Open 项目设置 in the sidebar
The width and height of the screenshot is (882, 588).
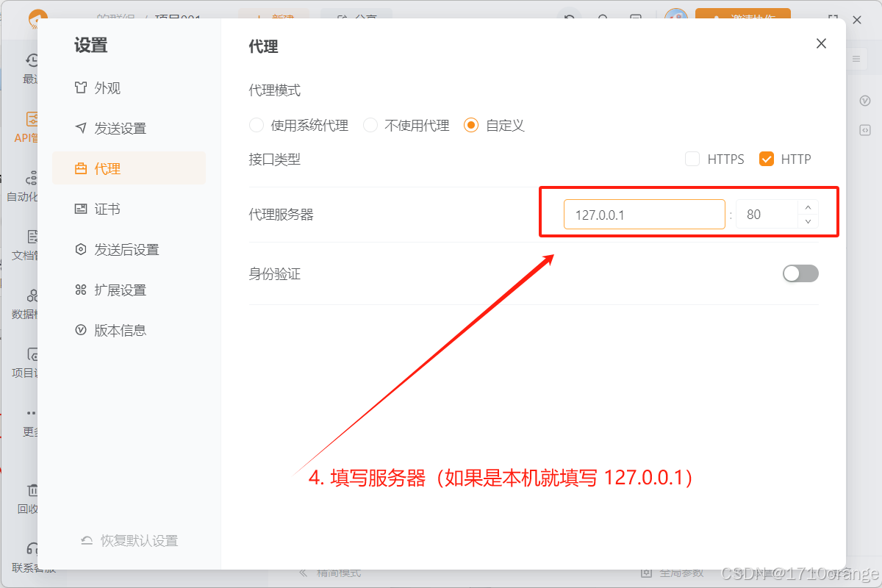coord(28,362)
